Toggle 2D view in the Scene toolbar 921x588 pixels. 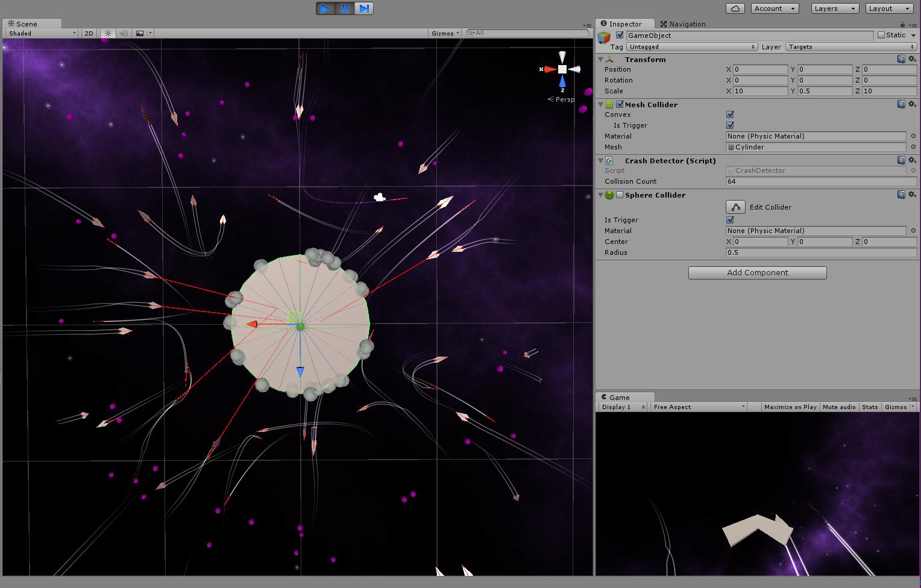click(x=88, y=33)
